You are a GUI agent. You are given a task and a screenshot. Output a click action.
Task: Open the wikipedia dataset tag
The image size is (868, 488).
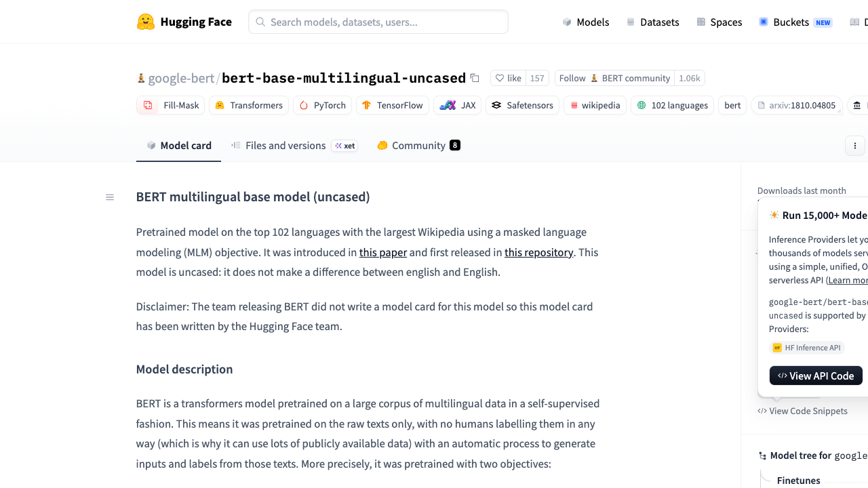(595, 105)
